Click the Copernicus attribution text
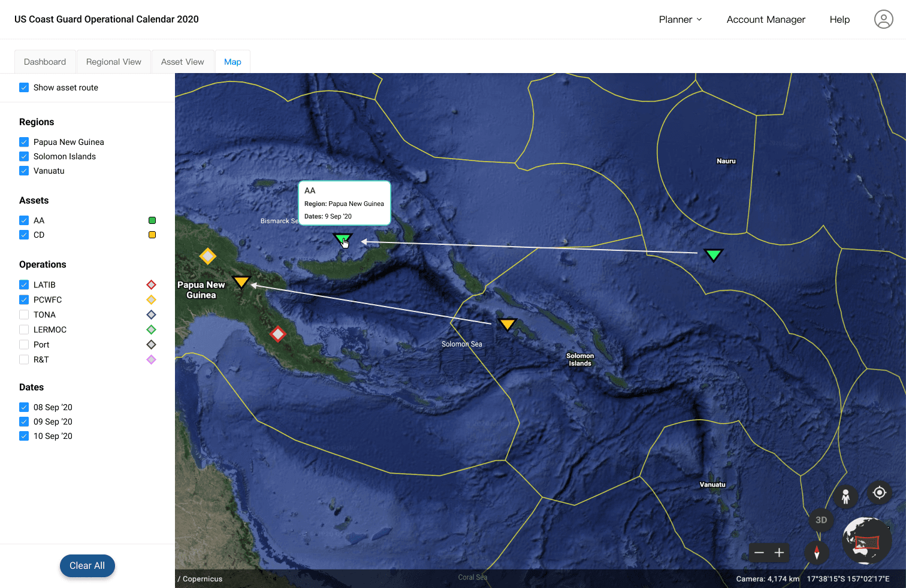 pos(200,579)
